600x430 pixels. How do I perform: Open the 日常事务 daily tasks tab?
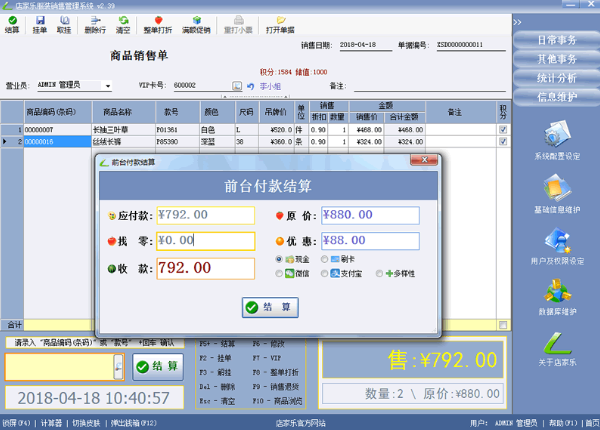tap(554, 40)
